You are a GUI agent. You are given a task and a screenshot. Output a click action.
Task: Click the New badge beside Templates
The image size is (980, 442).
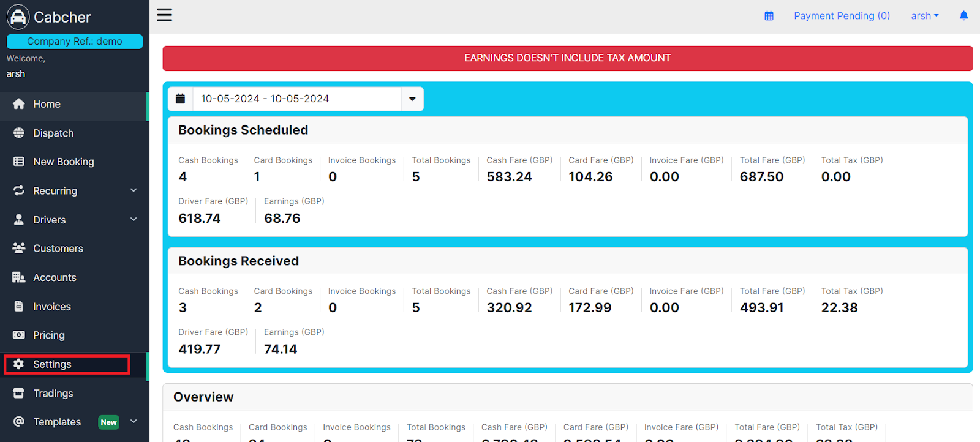109,422
